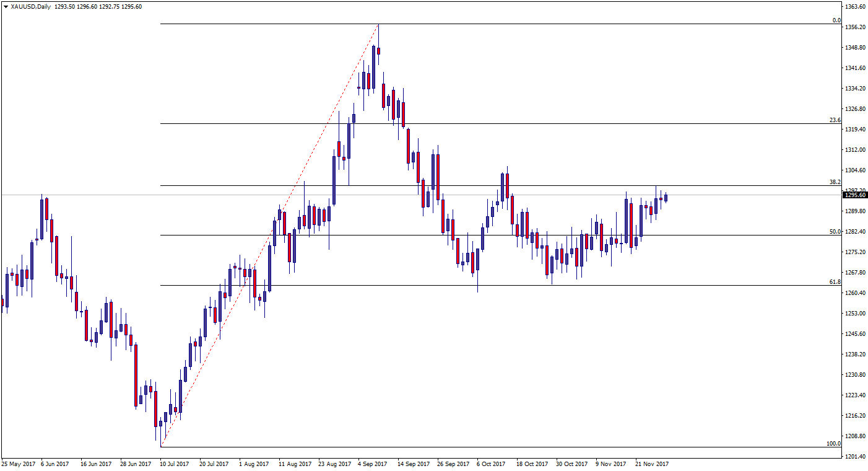
Task: Click the 1312.00 price axis value
Action: pyautogui.click(x=855, y=150)
